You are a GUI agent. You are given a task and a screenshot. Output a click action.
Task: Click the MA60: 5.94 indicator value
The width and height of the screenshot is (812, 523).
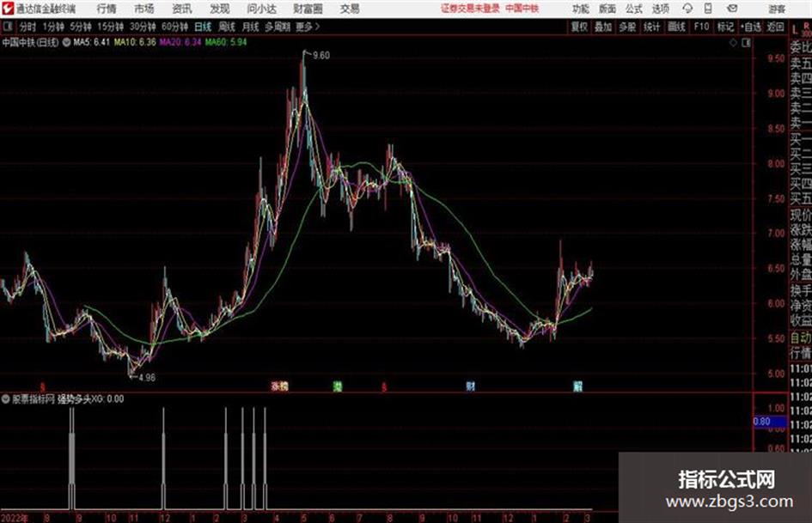coord(226,42)
